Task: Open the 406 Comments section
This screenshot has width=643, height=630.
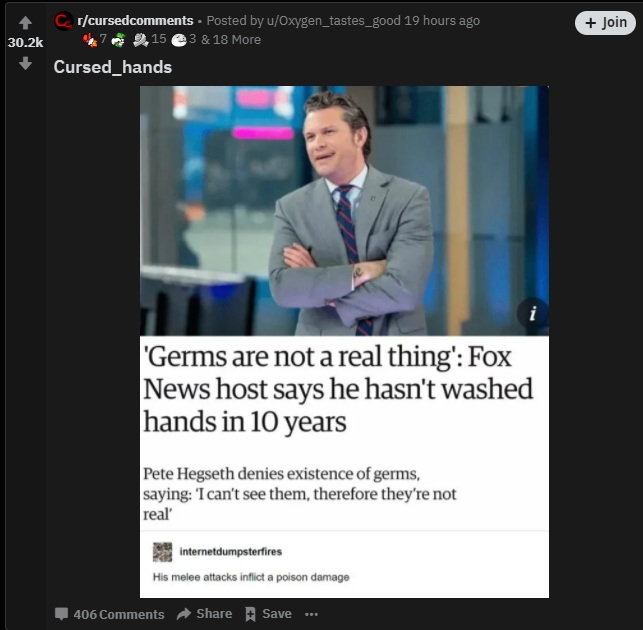Action: pyautogui.click(x=109, y=614)
